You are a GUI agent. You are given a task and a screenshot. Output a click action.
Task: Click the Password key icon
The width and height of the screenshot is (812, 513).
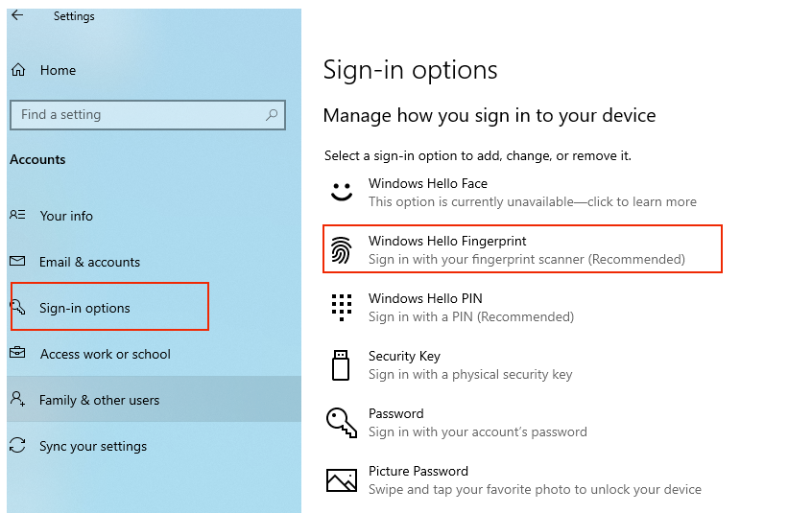click(x=342, y=423)
